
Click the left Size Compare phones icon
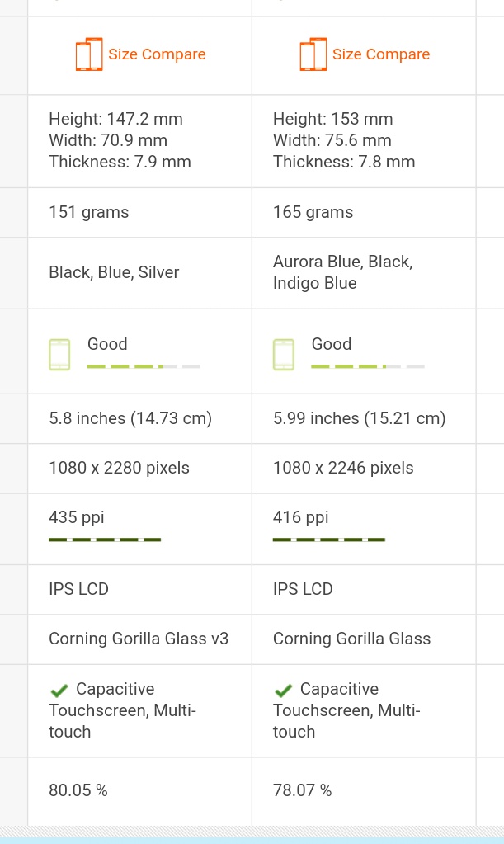click(89, 54)
